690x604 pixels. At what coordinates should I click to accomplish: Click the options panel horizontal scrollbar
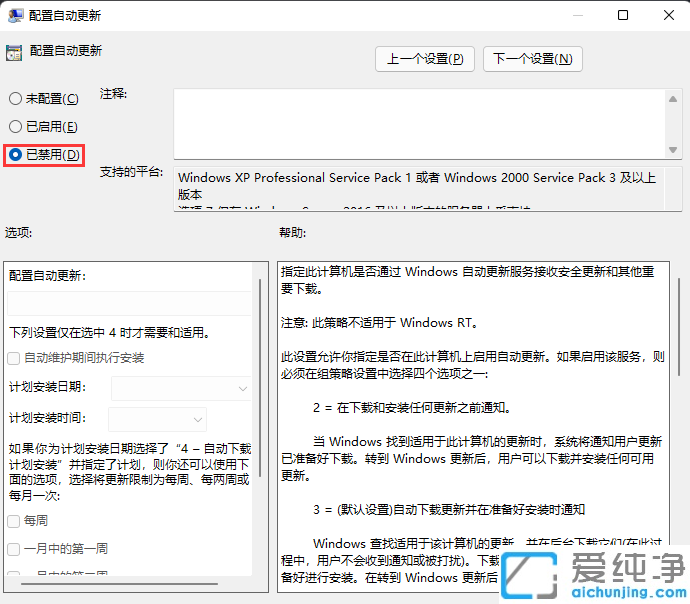point(119,584)
